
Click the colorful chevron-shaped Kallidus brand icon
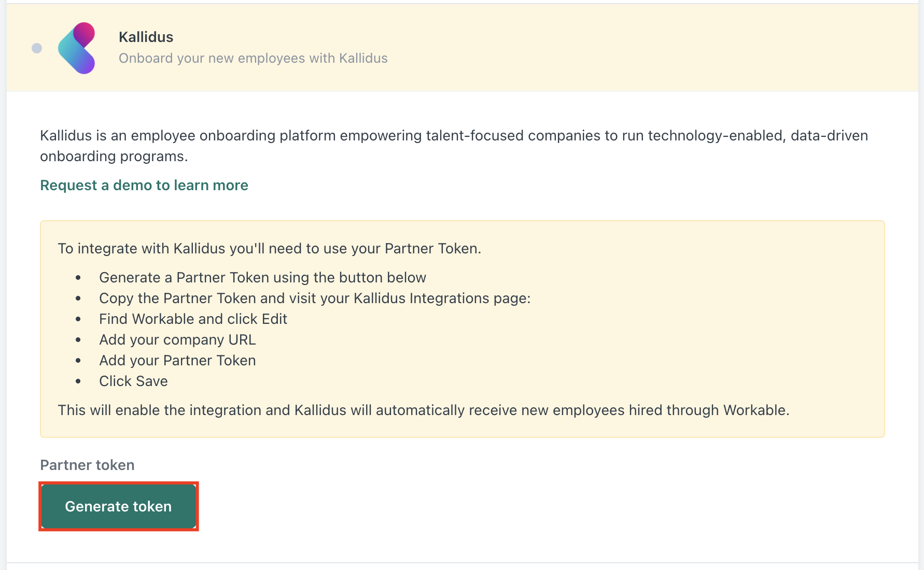78,48
